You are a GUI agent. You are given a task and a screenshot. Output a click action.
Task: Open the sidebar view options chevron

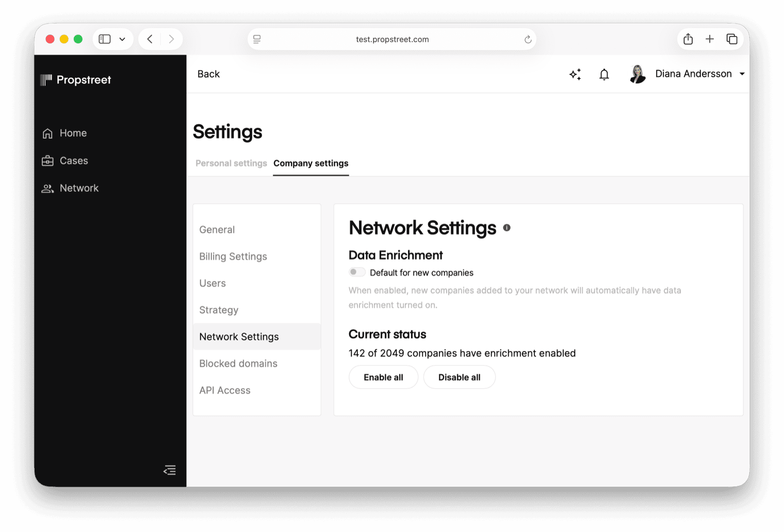coord(122,39)
